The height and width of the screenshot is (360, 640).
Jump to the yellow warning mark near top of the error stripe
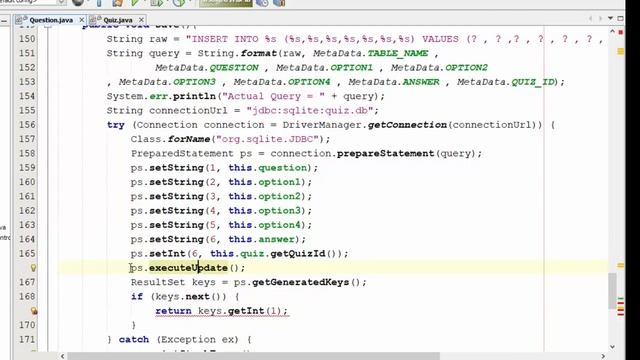pos(620,51)
